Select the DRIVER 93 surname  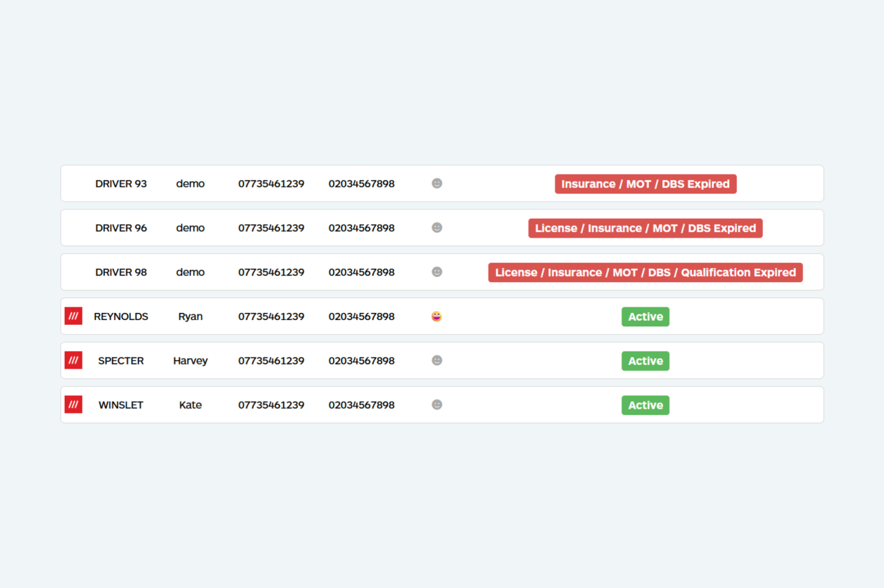click(121, 184)
